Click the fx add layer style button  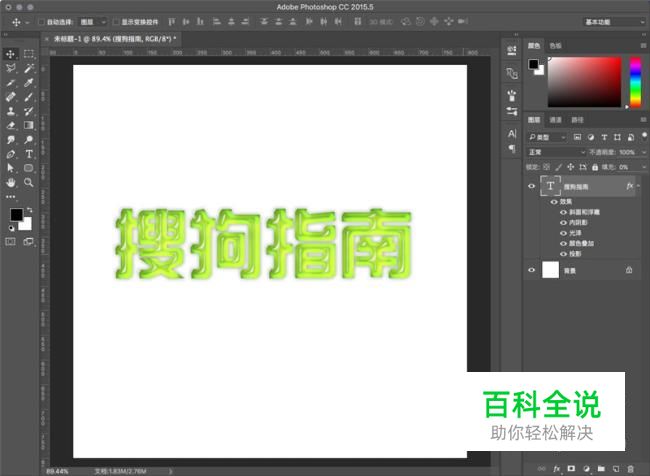(556, 469)
